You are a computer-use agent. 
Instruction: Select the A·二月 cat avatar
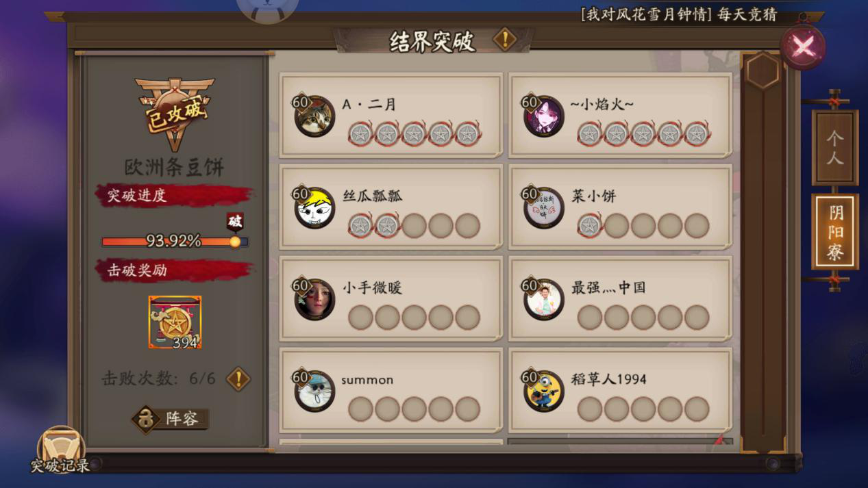point(314,116)
